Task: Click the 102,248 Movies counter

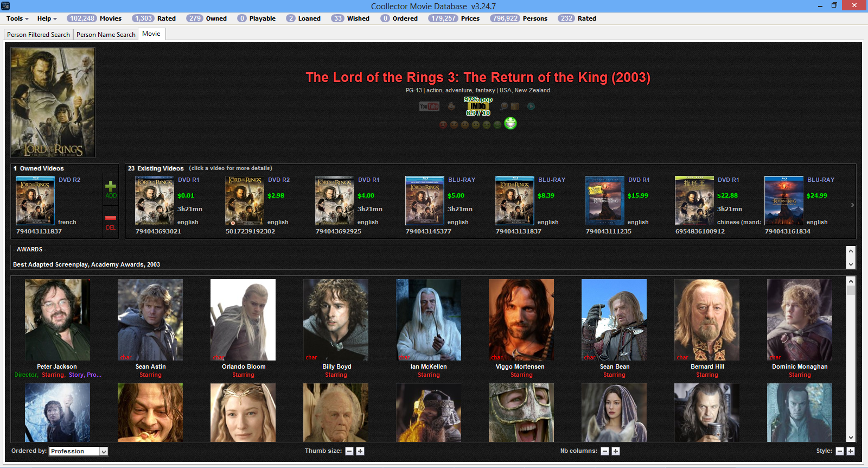Action: [94, 18]
